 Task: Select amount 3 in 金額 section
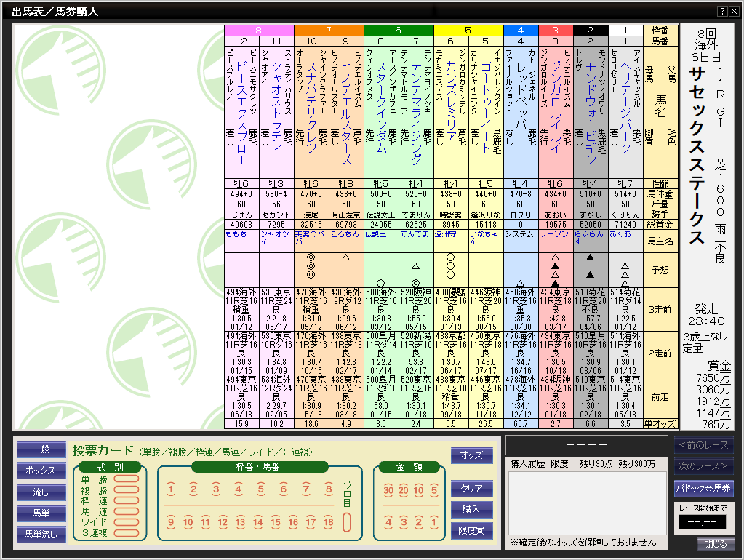click(404, 522)
